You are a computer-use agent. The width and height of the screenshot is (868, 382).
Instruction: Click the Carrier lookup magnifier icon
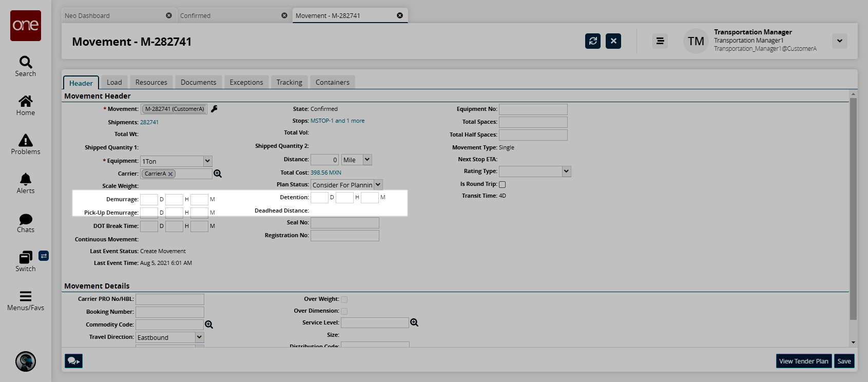[218, 174]
